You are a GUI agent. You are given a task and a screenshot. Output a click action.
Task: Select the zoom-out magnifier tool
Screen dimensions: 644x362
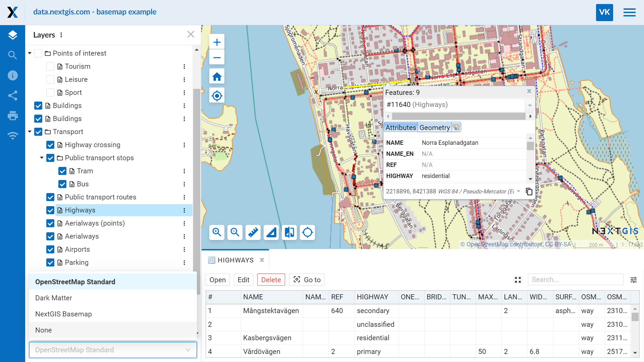(235, 232)
